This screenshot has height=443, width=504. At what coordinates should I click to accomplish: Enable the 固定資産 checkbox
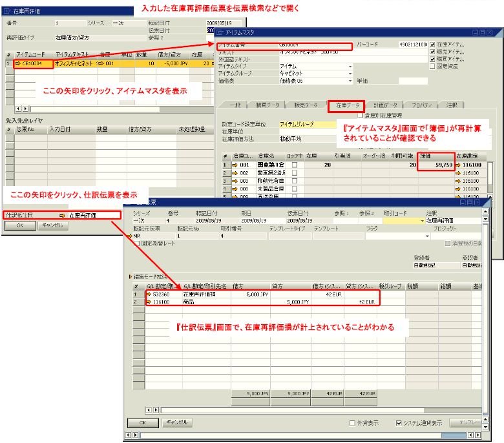pyautogui.click(x=433, y=66)
